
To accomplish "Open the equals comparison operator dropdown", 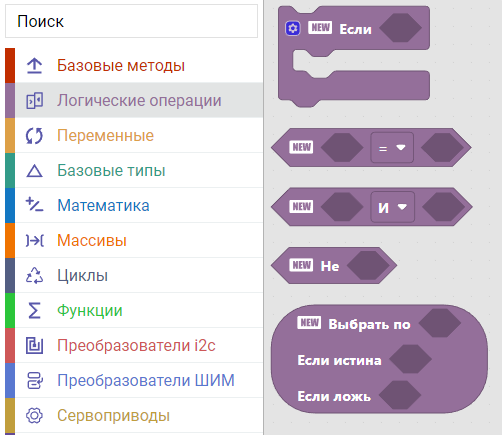I will 392,147.
